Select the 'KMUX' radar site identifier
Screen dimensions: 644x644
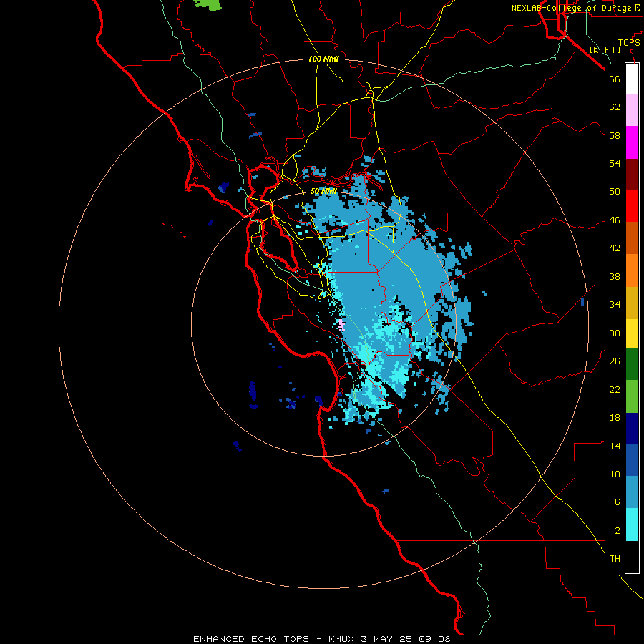[341, 639]
